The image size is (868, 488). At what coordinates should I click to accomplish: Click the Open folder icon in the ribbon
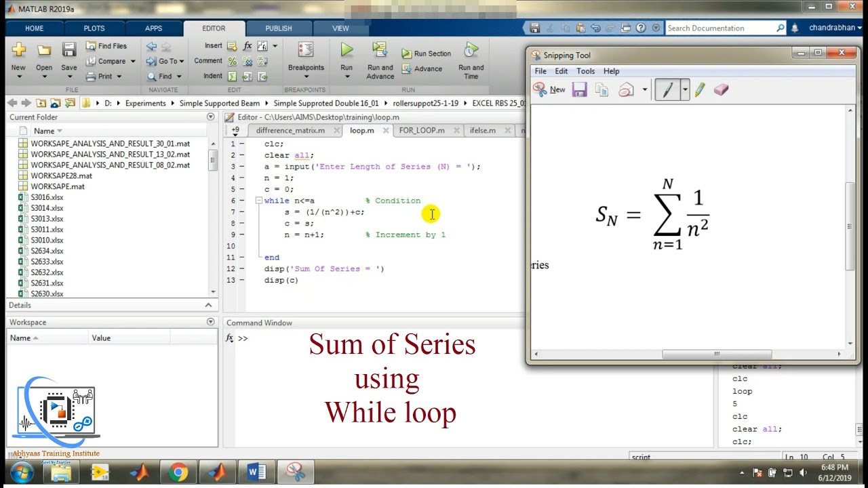coord(44,50)
